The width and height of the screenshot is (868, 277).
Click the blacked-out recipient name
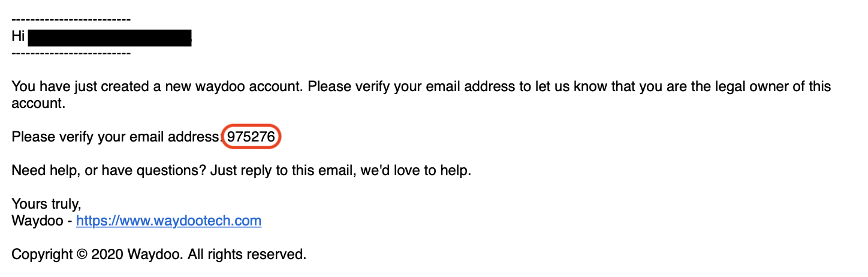pyautogui.click(x=110, y=37)
